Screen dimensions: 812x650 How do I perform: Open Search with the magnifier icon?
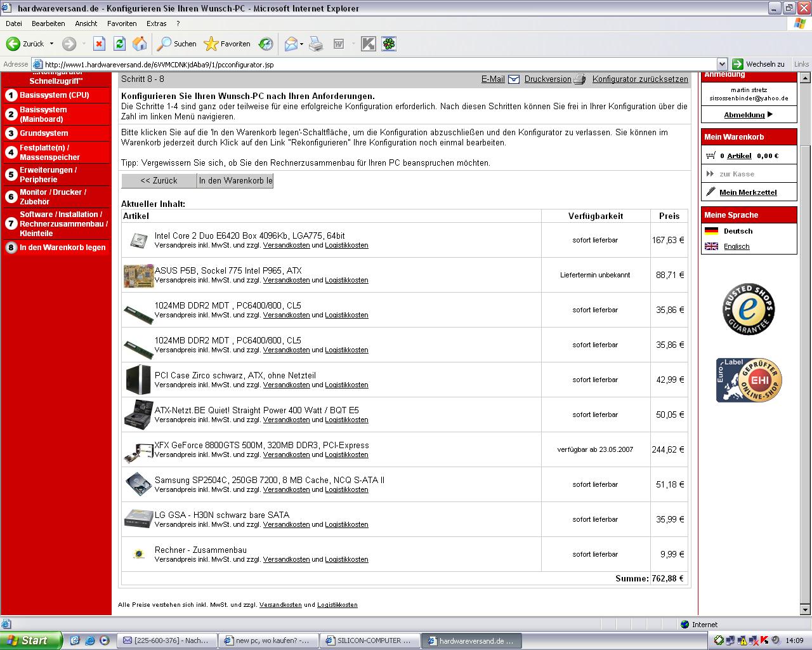tap(165, 44)
